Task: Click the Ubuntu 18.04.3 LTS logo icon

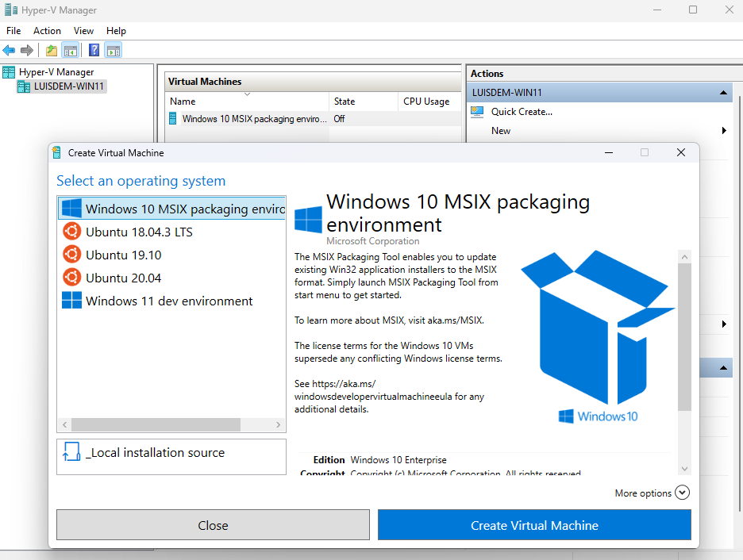Action: [72, 232]
